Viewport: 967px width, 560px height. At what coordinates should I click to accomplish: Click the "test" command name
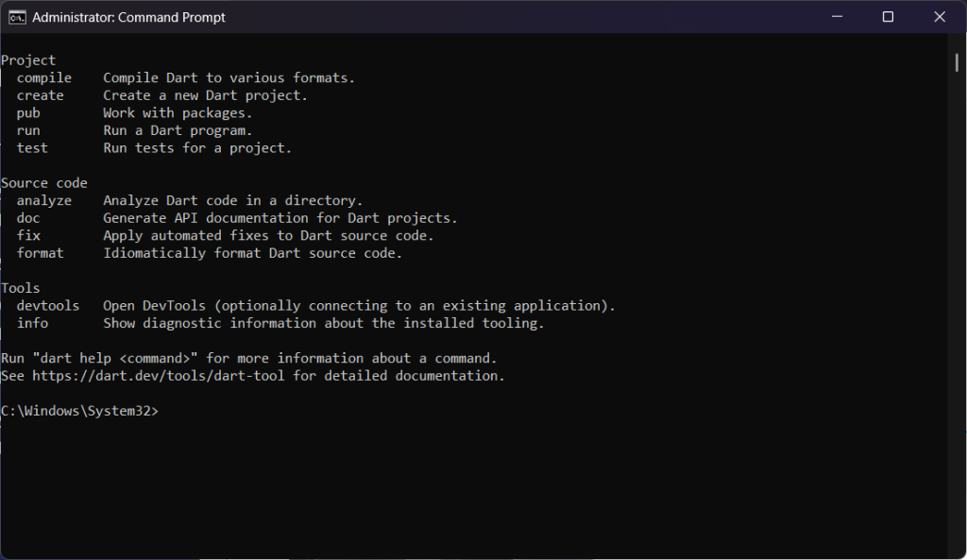(32, 148)
